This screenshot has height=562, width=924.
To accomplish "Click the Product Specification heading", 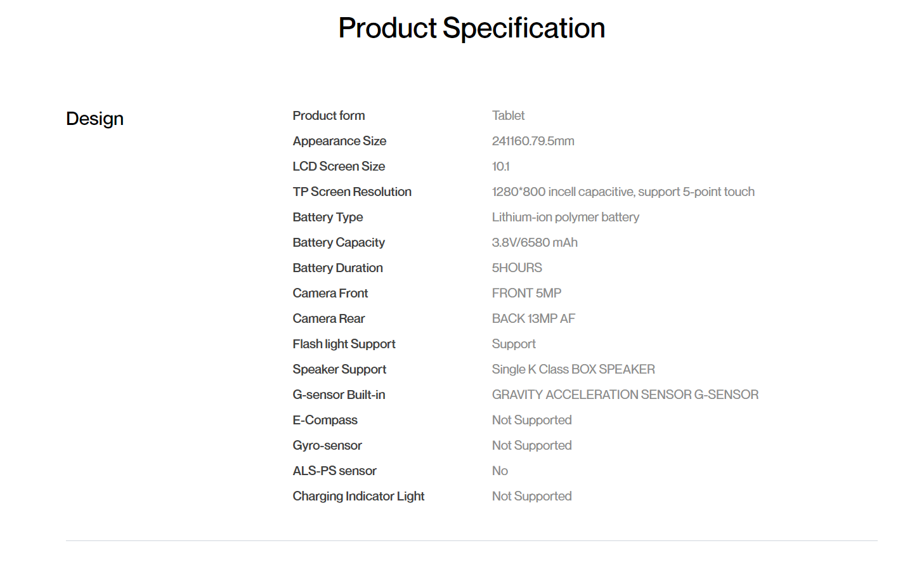I will pyautogui.click(x=471, y=29).
